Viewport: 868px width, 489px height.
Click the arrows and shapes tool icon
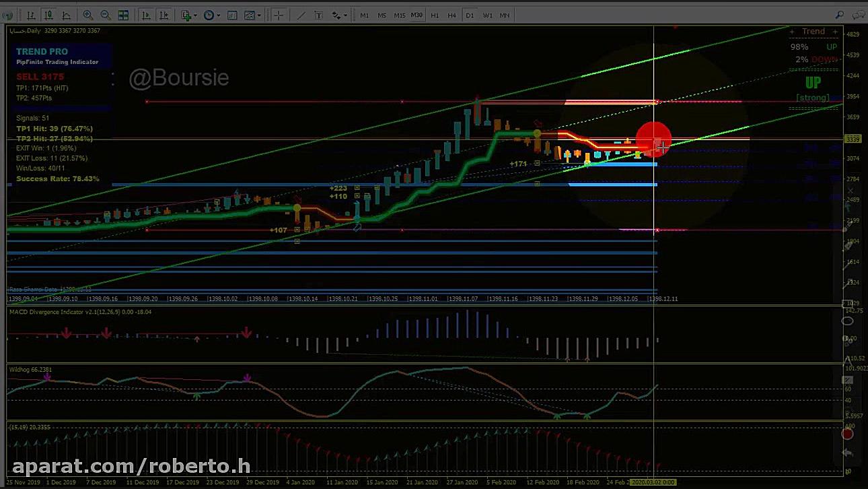(336, 15)
